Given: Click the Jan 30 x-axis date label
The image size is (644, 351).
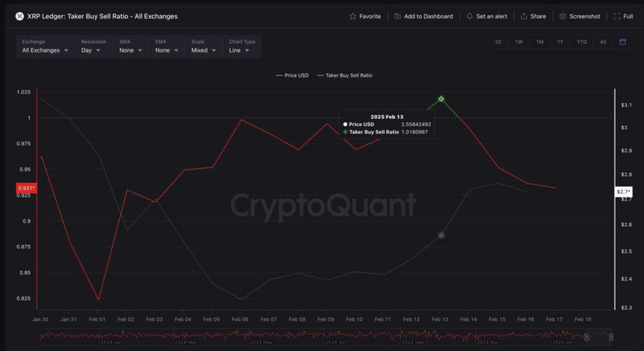Looking at the screenshot, I should tap(40, 320).
